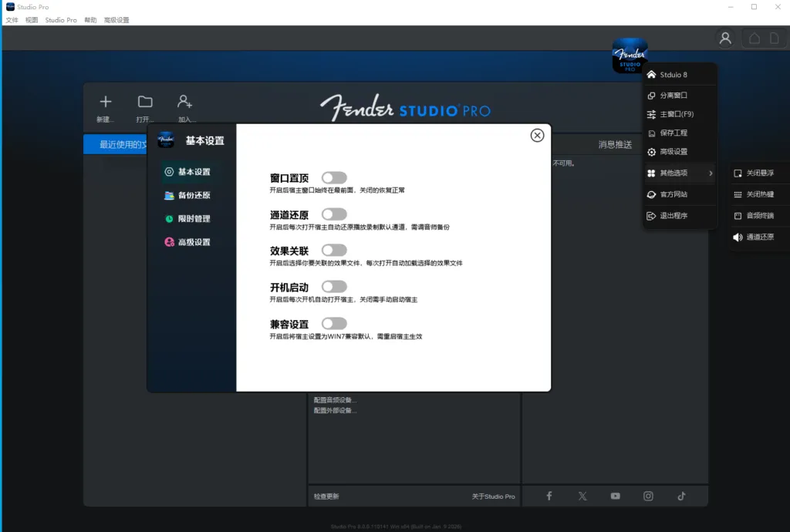
Task: Click the Studio Pro title bar app icon
Action: (x=10, y=6)
